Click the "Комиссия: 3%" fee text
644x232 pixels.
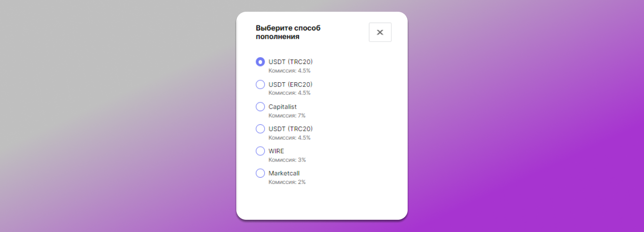(x=287, y=160)
